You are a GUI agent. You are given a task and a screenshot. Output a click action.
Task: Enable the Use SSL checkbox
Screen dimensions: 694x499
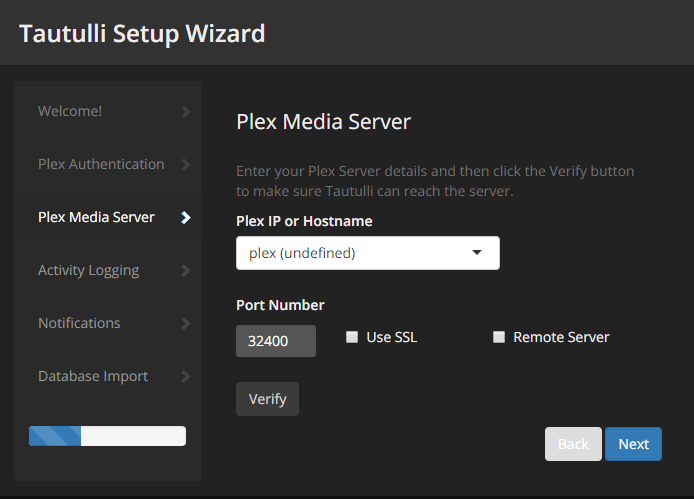[x=352, y=338]
